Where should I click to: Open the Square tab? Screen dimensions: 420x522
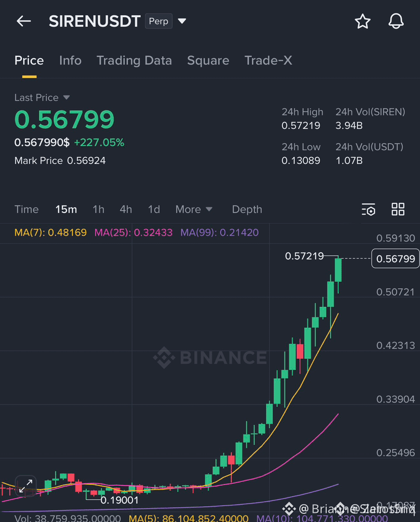point(208,60)
